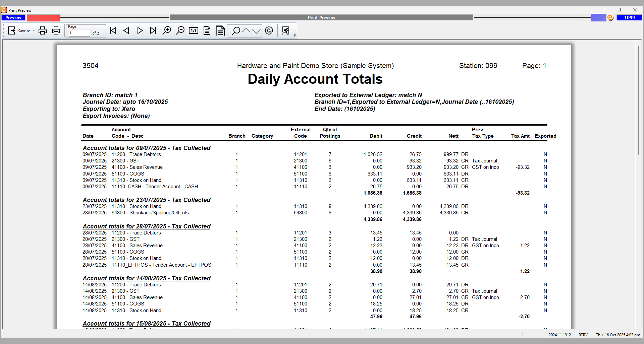
Task: Jump to the last page
Action: point(153,30)
